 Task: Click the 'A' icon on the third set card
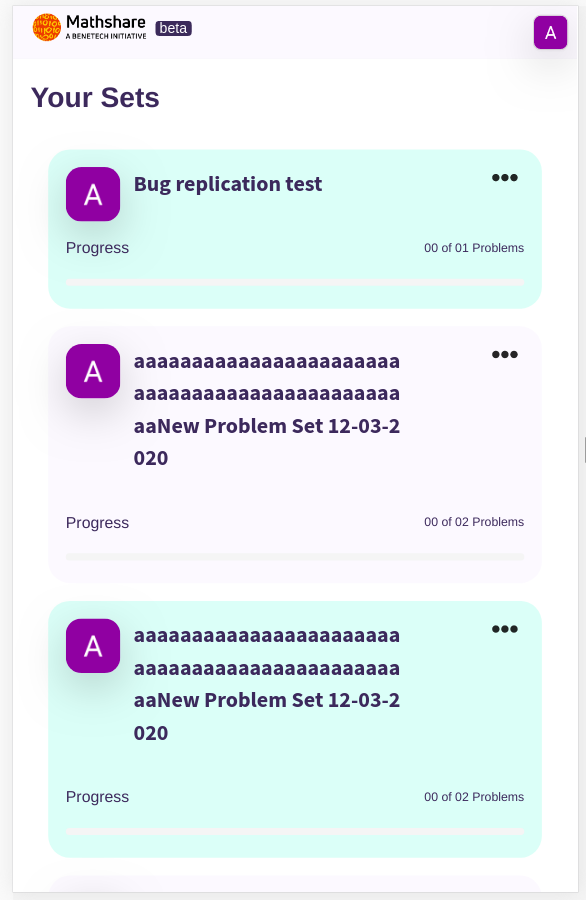point(93,646)
